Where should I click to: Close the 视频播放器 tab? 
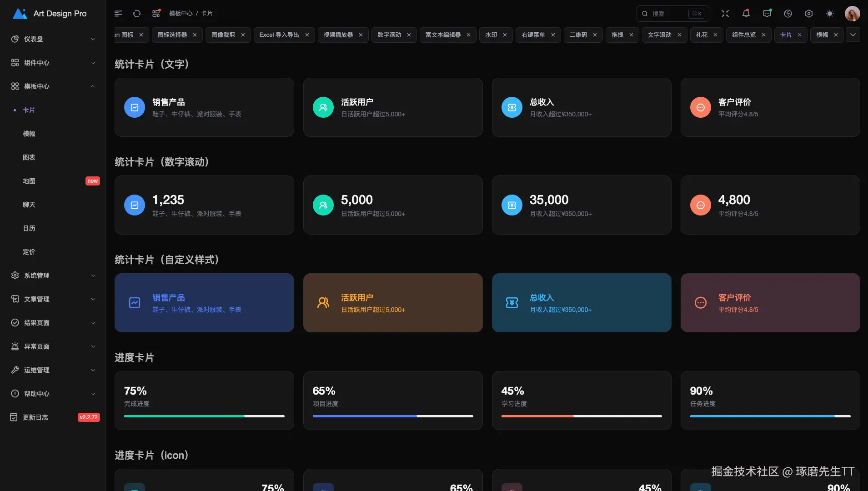coord(361,35)
